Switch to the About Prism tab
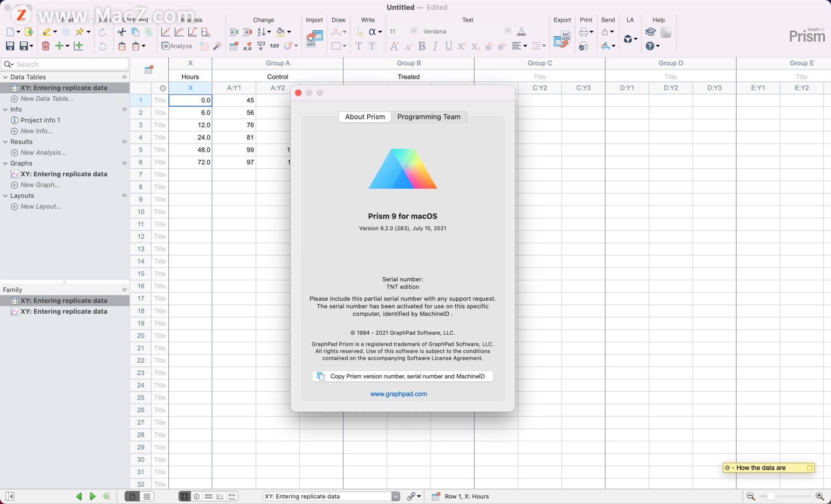 click(365, 117)
